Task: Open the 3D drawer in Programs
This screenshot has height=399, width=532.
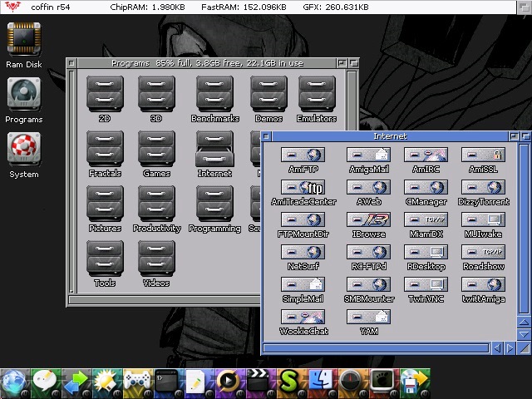Action: (x=156, y=94)
